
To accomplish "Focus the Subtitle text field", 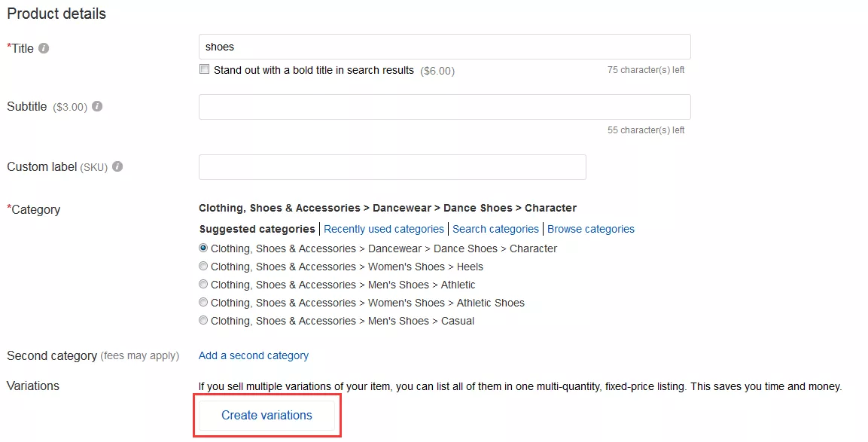I will pos(444,107).
